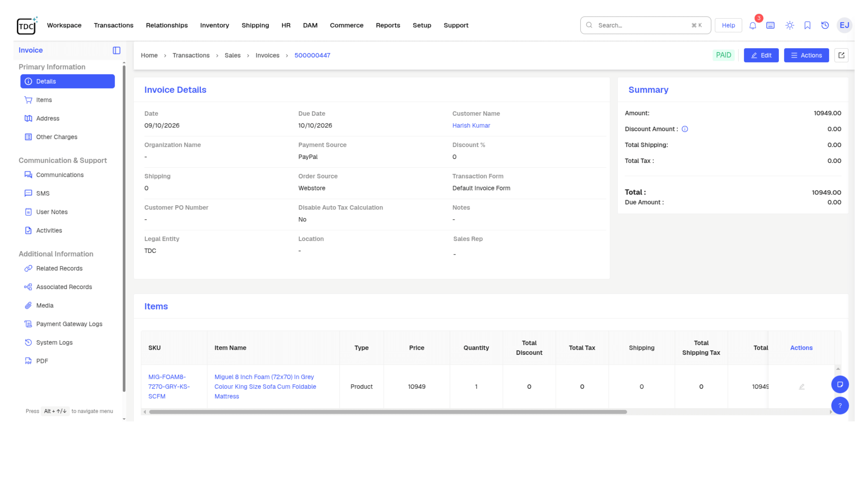Viewport: 868px width, 488px height.
Task: Open the notifications bell
Action: (752, 25)
